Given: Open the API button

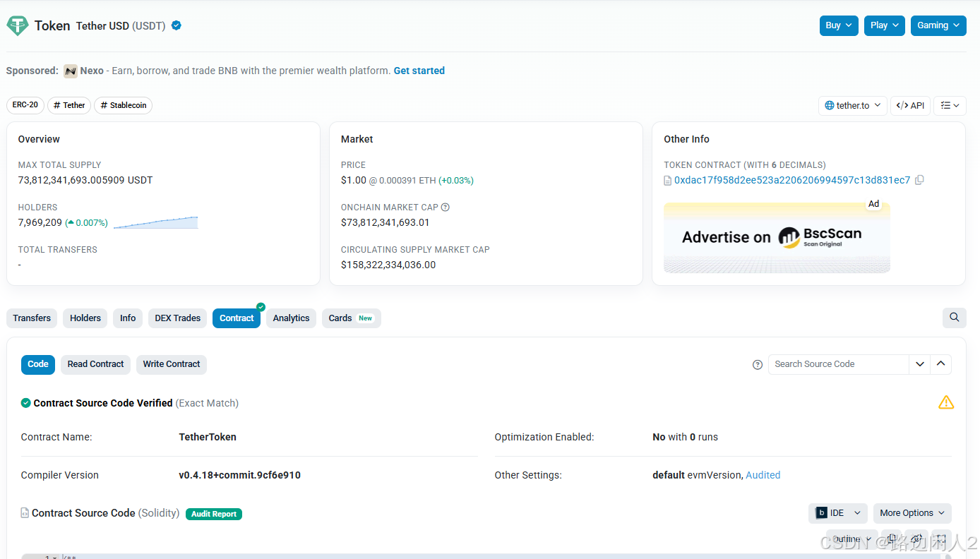Looking at the screenshot, I should click(910, 106).
